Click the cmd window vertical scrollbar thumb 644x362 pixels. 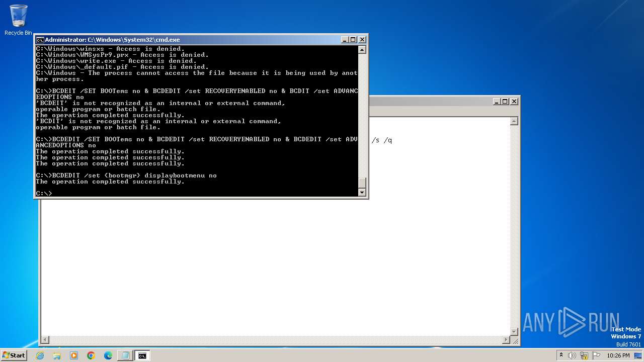tap(362, 183)
